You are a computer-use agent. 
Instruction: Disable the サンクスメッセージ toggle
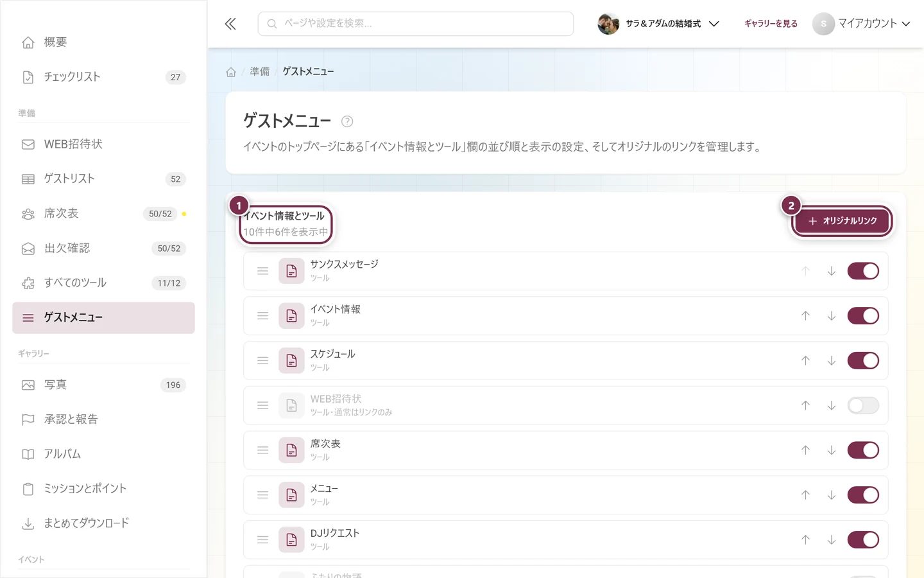[x=863, y=271]
